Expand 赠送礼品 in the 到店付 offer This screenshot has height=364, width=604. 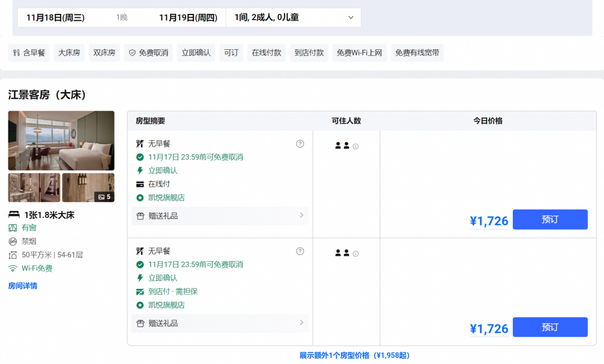pyautogui.click(x=220, y=323)
